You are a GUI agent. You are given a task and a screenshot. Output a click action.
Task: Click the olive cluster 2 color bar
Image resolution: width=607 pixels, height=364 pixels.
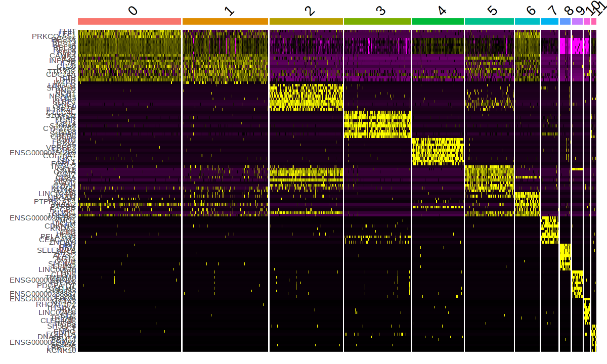pos(306,21)
